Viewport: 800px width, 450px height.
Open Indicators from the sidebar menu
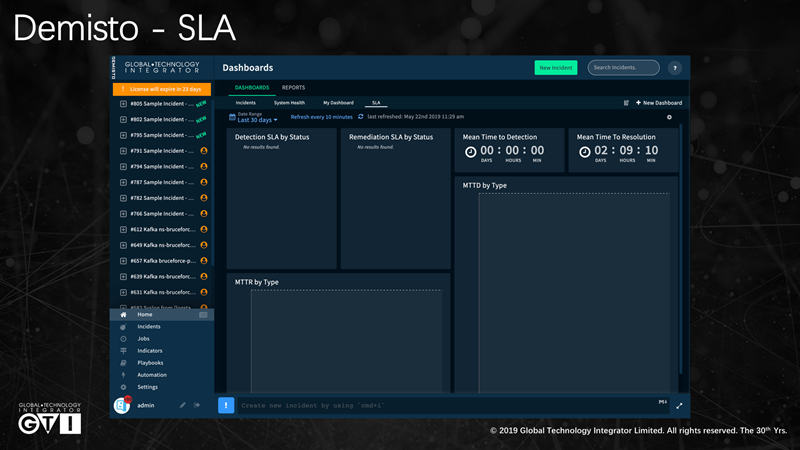(149, 351)
